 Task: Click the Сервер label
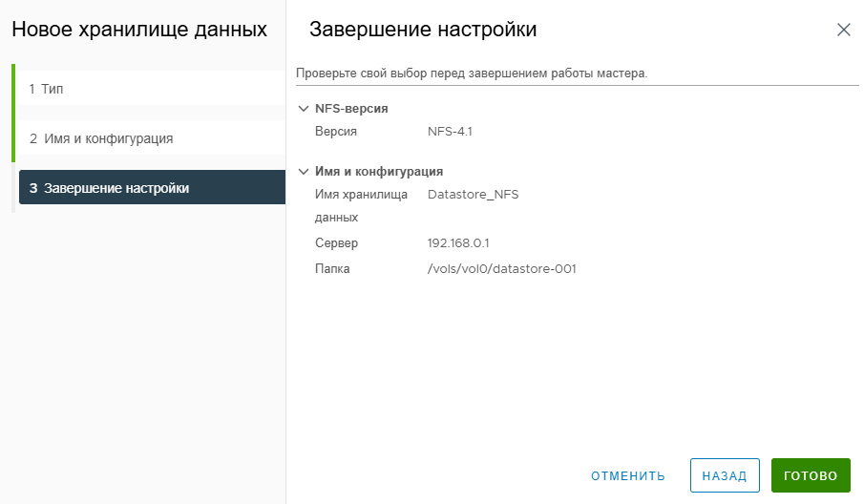(x=336, y=242)
